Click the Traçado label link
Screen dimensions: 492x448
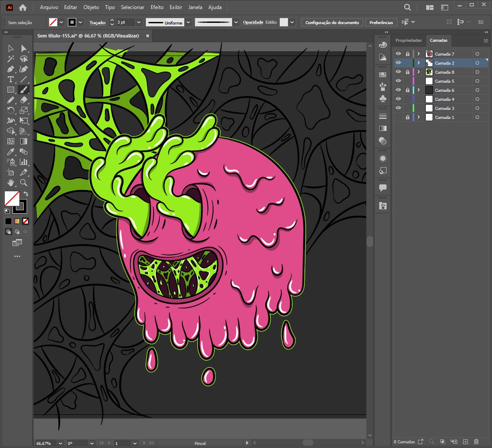(97, 22)
